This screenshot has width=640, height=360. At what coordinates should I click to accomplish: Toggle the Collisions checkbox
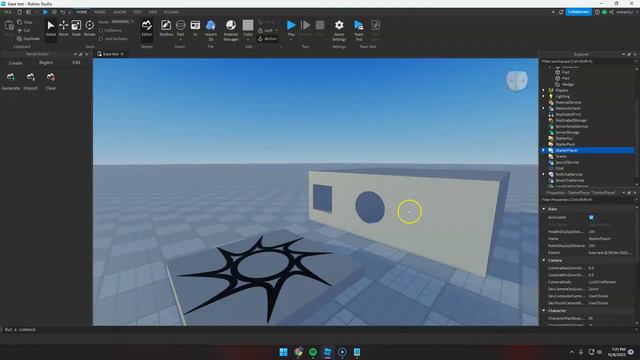coord(101,31)
